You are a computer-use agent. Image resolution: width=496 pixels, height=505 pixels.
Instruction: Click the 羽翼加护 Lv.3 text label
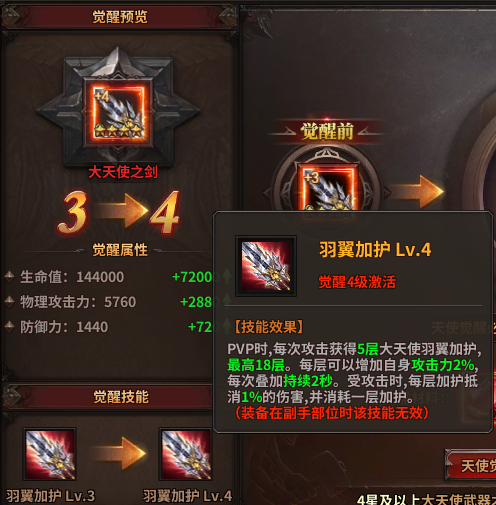point(50,496)
